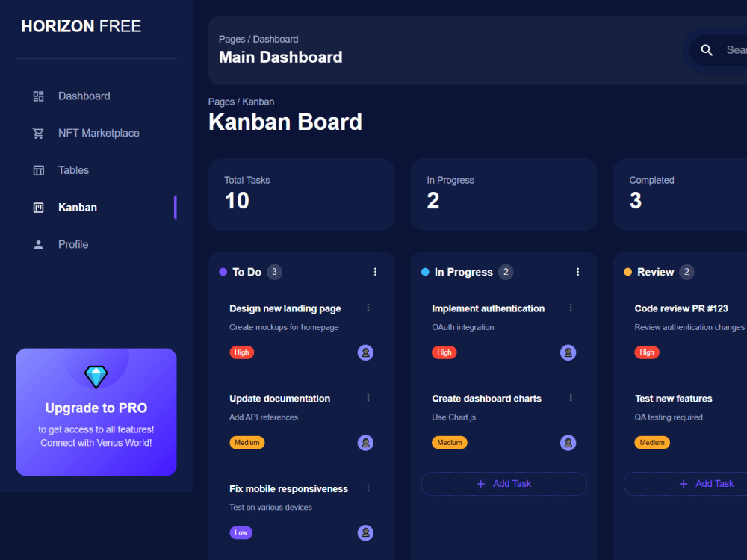The height and width of the screenshot is (560, 747).
Task: Click the Completed stat card showing 3
Action: click(x=680, y=194)
